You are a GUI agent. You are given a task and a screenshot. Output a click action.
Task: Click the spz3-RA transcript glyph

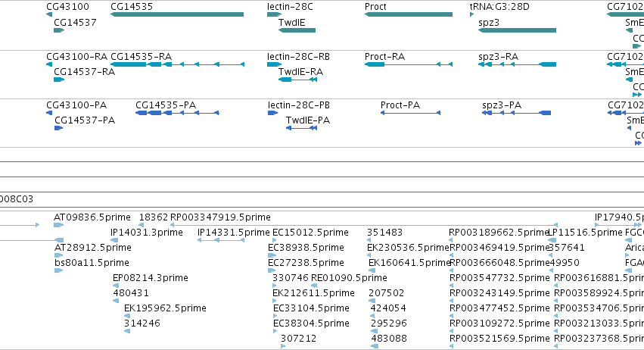(517, 64)
